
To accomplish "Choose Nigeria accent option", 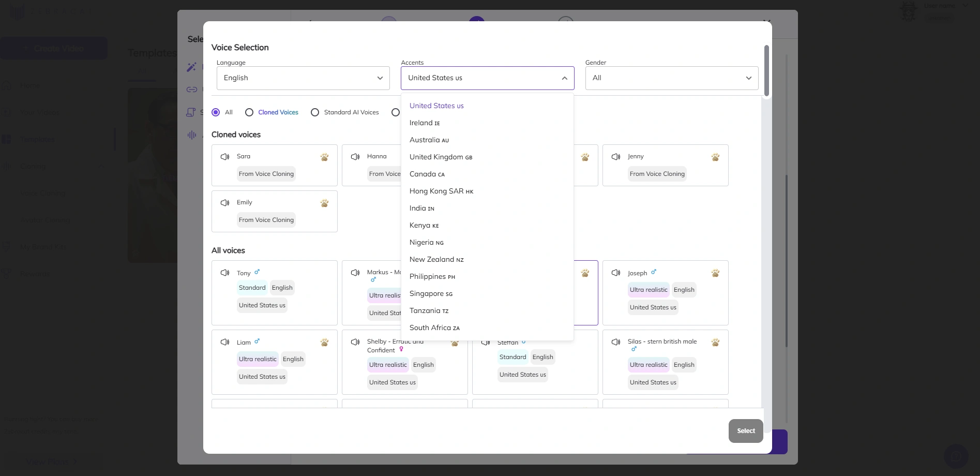I will [487, 242].
